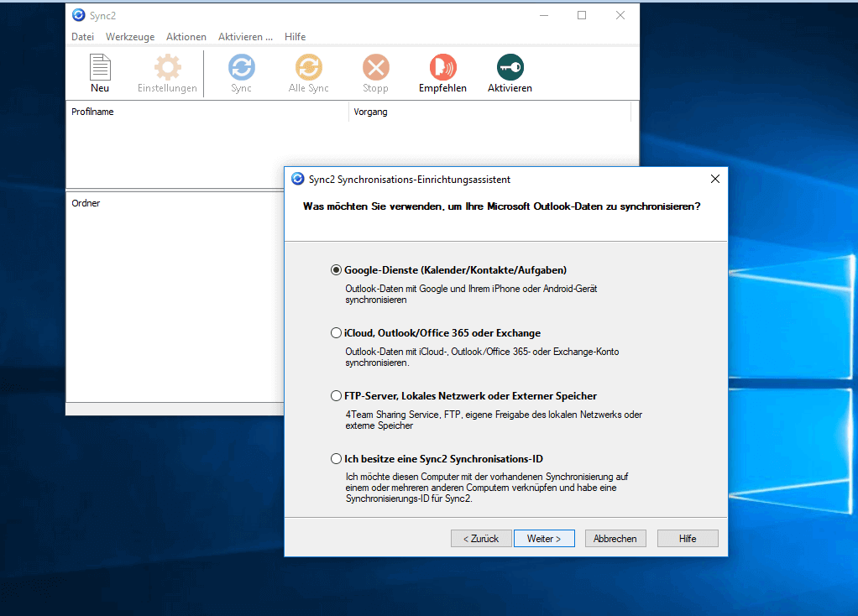Viewport: 858px width, 616px height.
Task: Expand the Aktionen menu
Action: point(186,37)
